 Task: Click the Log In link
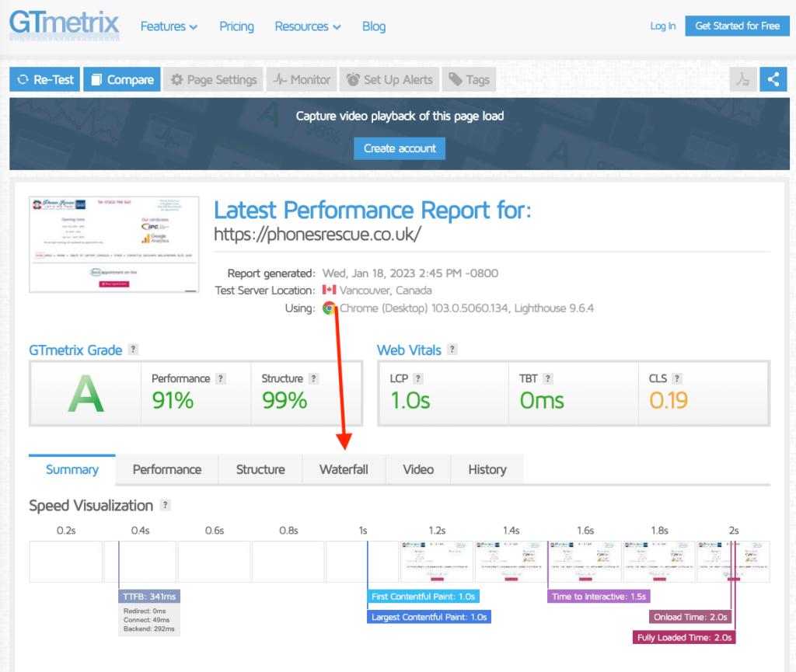[663, 26]
